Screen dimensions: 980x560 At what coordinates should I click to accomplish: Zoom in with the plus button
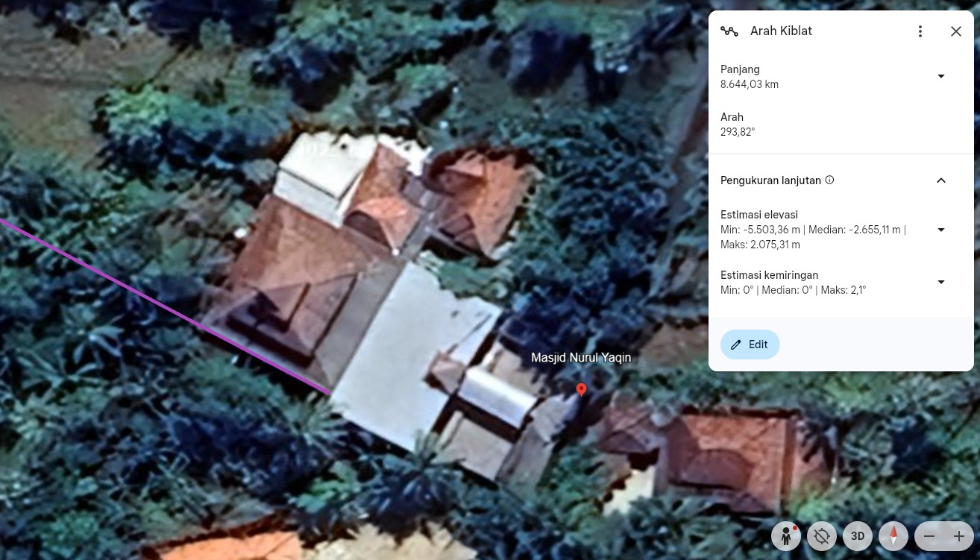959,535
